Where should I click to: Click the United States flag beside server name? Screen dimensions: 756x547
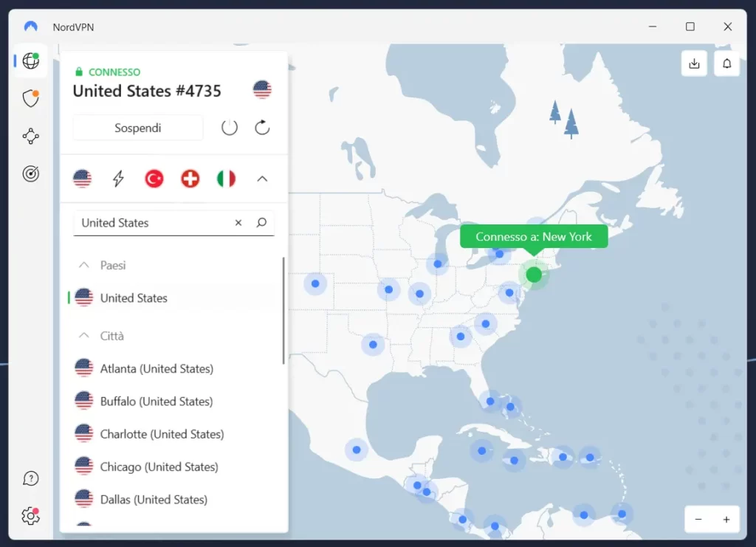(262, 89)
